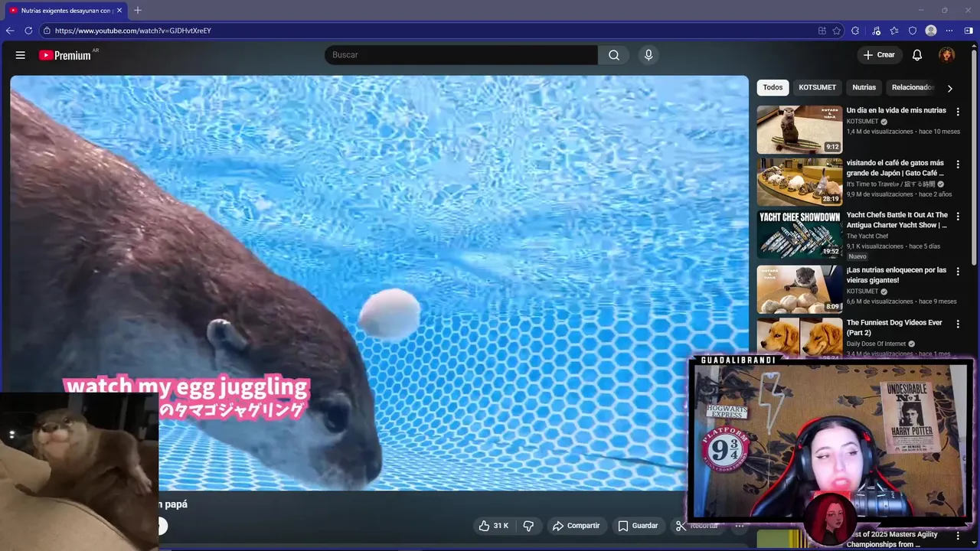Click the Crear button
The width and height of the screenshot is (980, 551).
click(879, 55)
